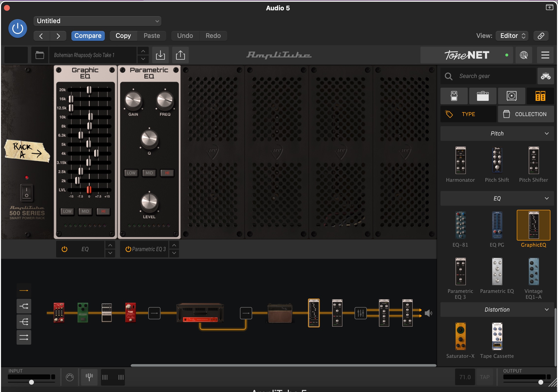This screenshot has width=558, height=392.
Task: Click the export share preset icon
Action: (180, 55)
